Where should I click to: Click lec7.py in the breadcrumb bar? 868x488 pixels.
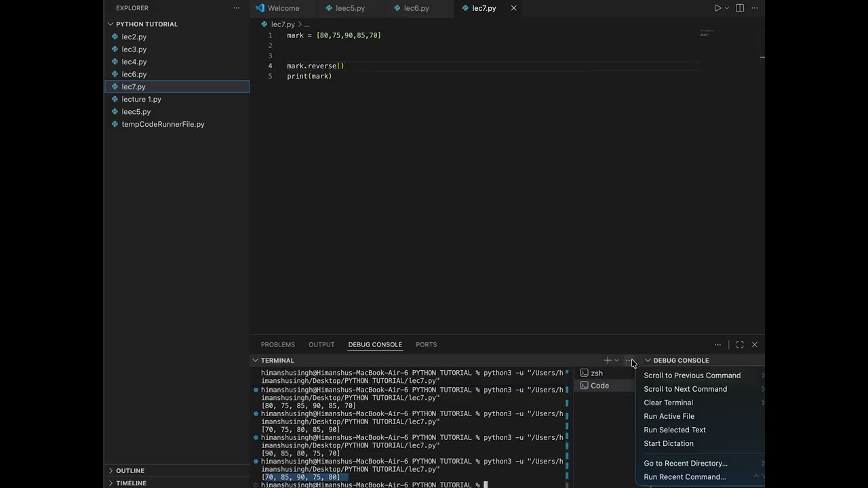point(283,24)
